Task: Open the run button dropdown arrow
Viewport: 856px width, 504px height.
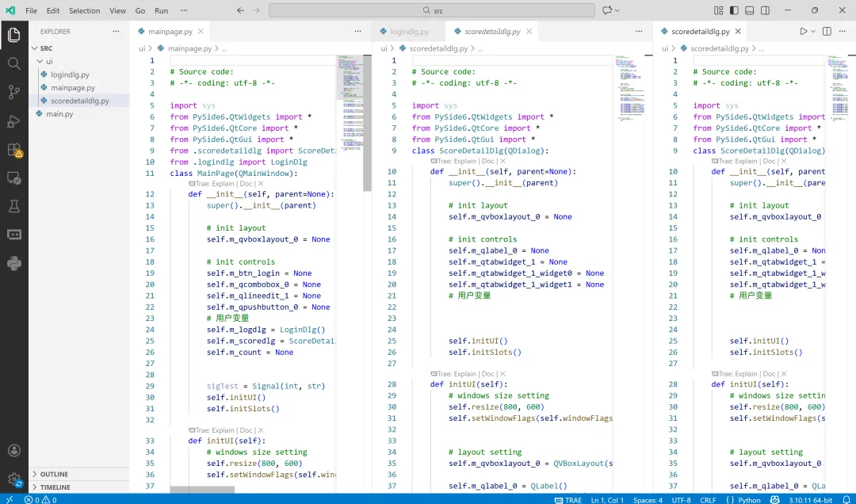Action: point(813,31)
